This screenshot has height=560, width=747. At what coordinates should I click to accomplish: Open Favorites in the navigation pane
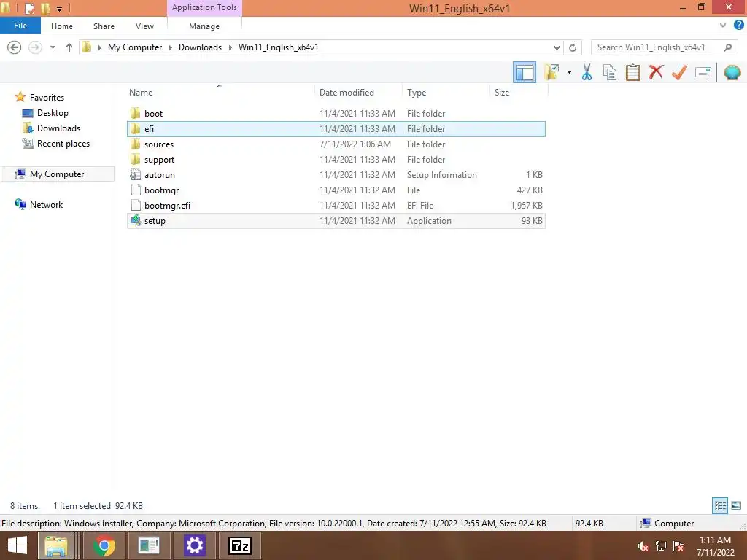point(47,97)
